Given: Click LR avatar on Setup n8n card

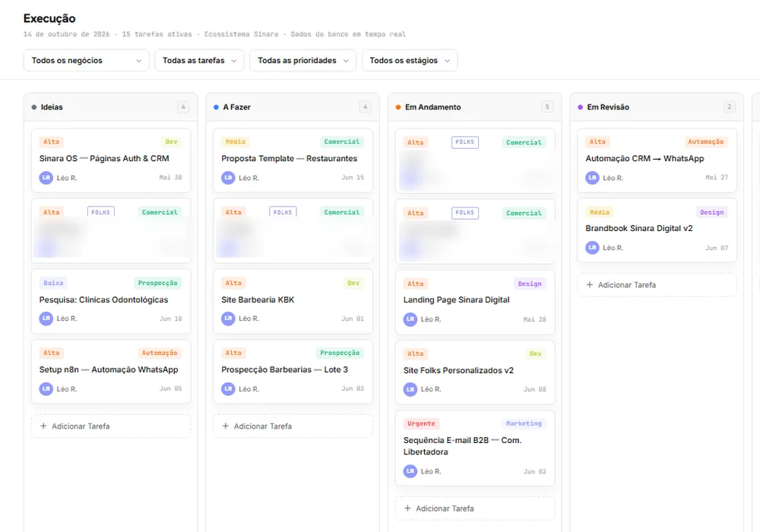Looking at the screenshot, I should (46, 389).
